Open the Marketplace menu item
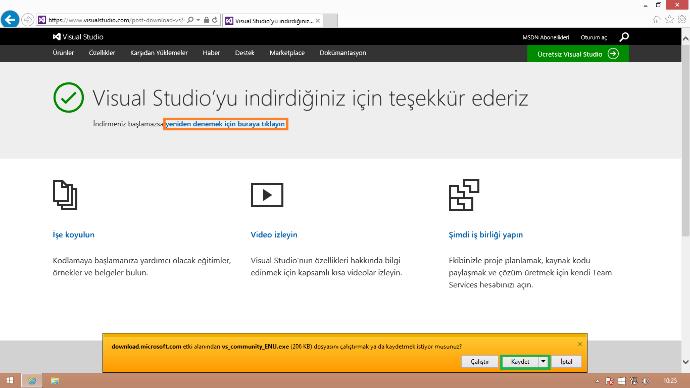The height and width of the screenshot is (388, 690). tap(287, 53)
